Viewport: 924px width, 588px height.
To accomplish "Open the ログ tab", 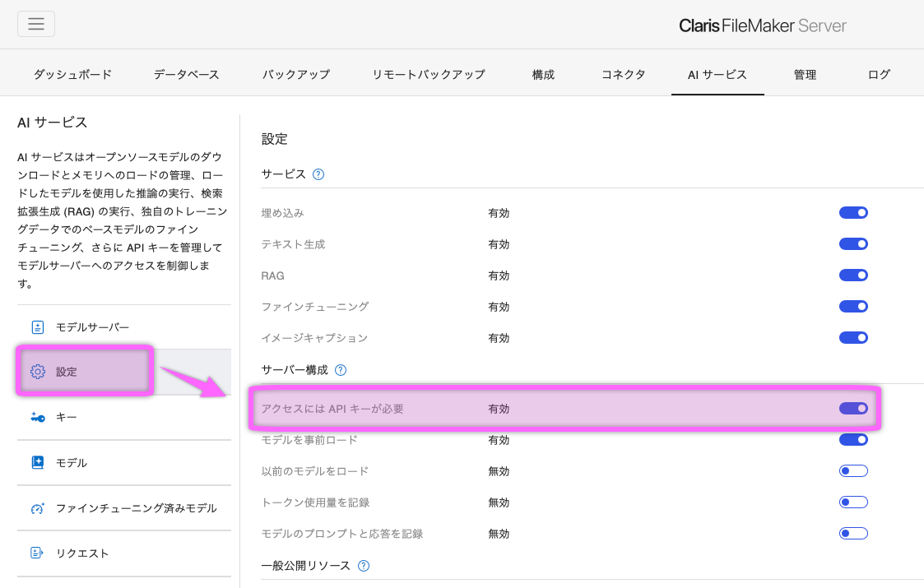I will coord(879,75).
